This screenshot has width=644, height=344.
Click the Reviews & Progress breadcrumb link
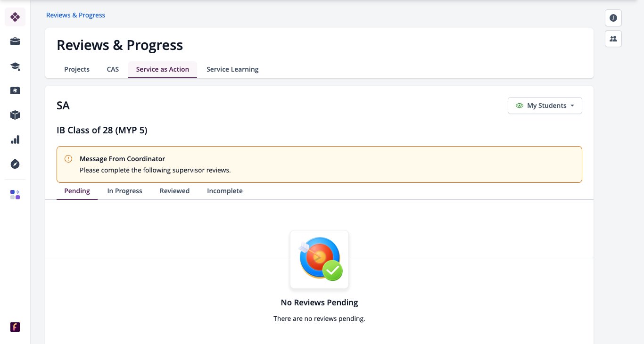pyautogui.click(x=75, y=15)
